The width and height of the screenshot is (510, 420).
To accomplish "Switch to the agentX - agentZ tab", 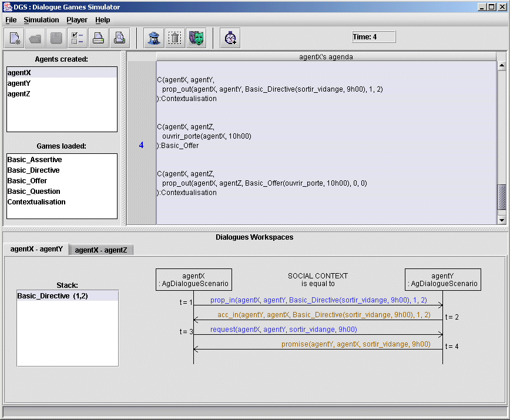I will click(x=101, y=250).
